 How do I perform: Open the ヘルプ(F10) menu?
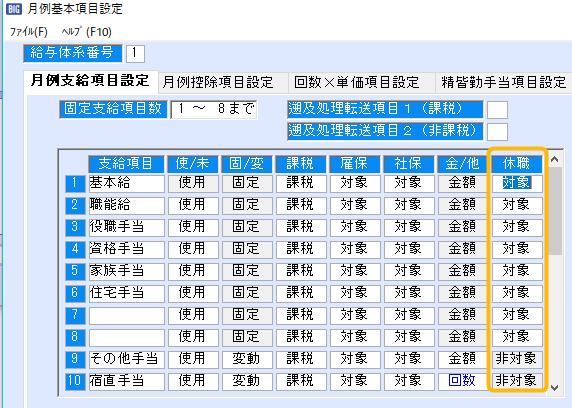[x=86, y=32]
